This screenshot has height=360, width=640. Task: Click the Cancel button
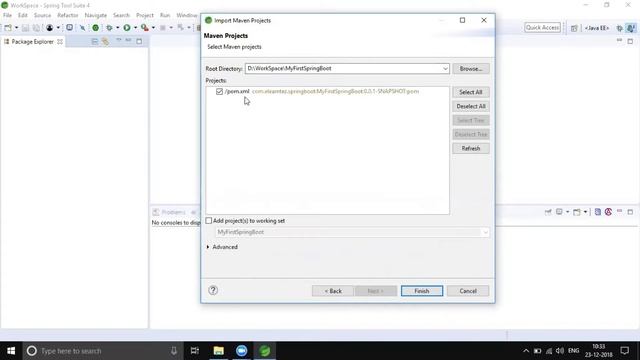tap(468, 291)
